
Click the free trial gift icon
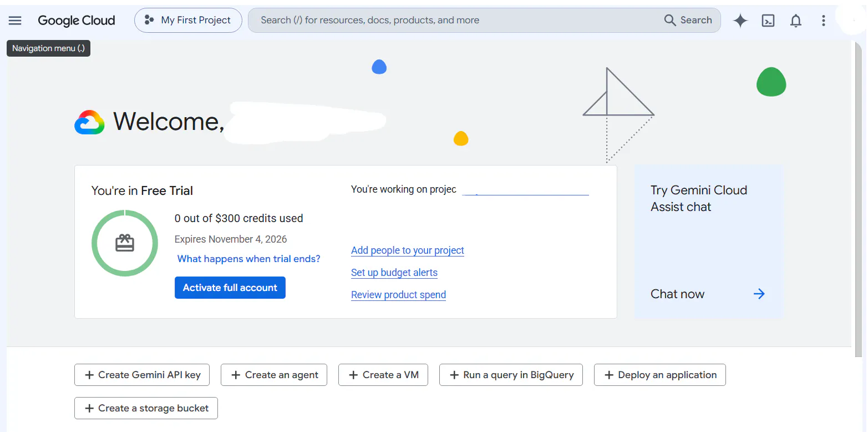click(125, 243)
